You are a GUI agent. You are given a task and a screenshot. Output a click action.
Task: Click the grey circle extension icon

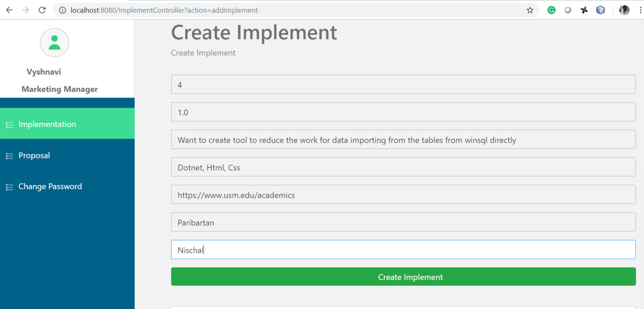coord(567,10)
